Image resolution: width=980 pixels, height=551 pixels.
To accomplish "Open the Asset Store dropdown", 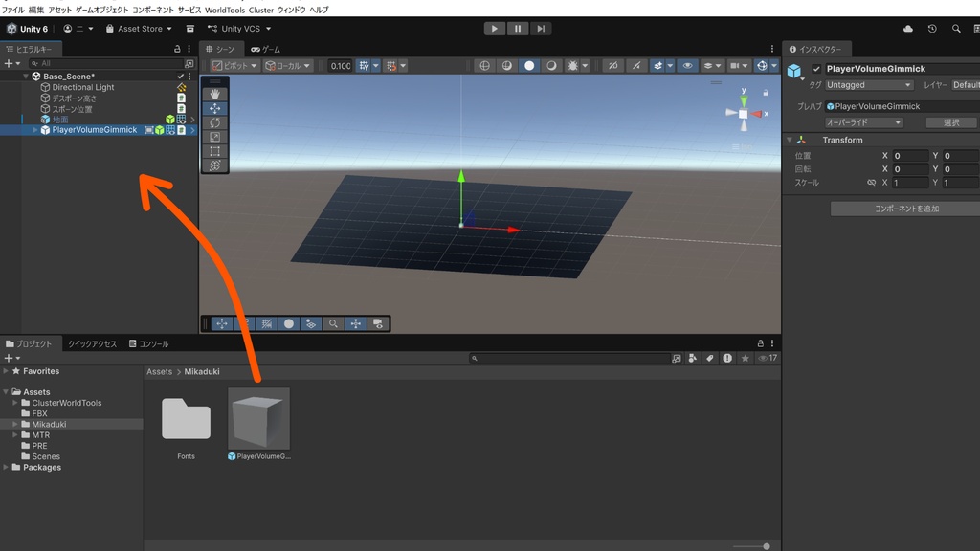I will pos(139,29).
